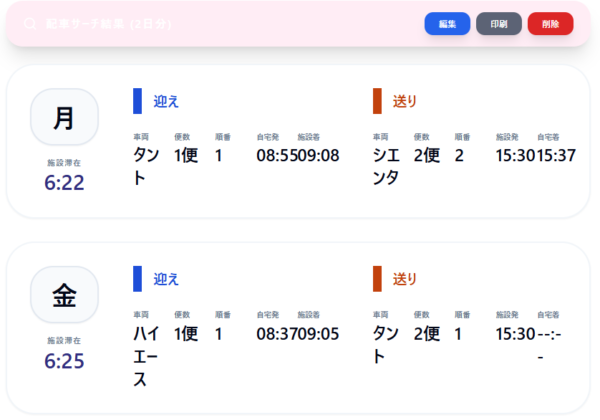Select the 月 day badge

(64, 117)
